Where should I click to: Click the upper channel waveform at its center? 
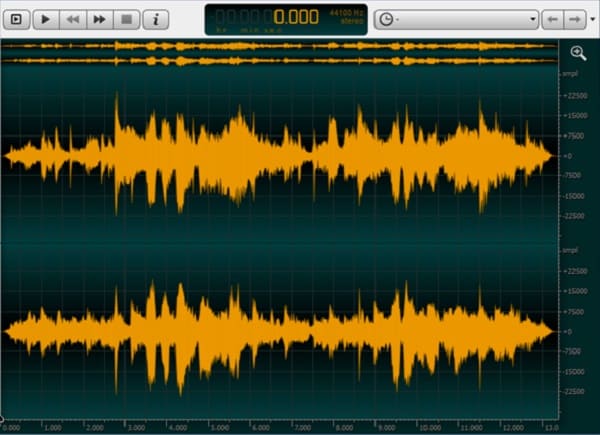point(279,155)
